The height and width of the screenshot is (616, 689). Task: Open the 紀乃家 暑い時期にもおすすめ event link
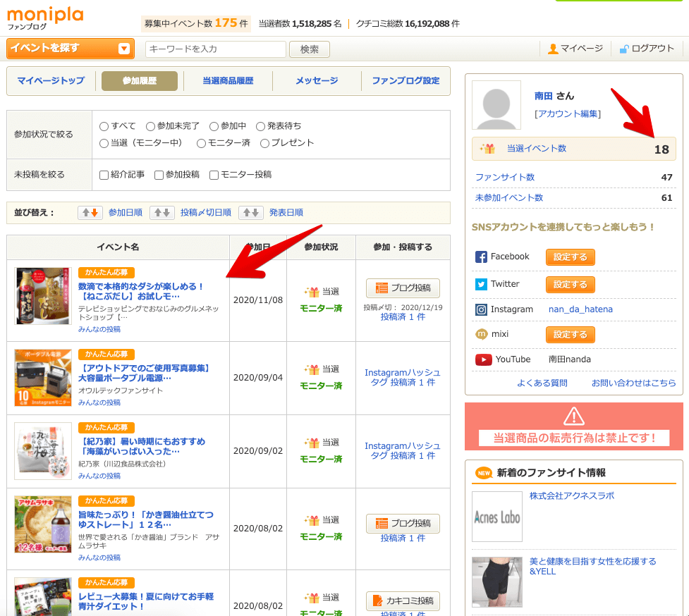142,446
